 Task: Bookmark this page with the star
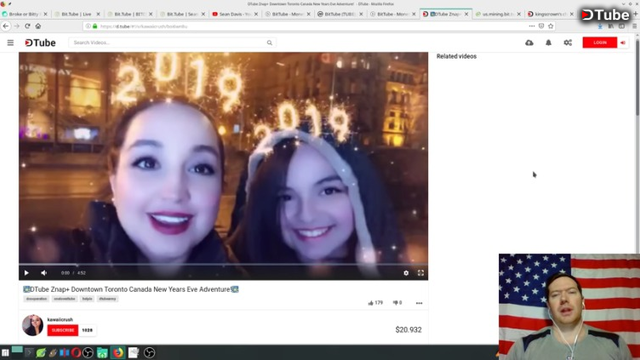551,26
